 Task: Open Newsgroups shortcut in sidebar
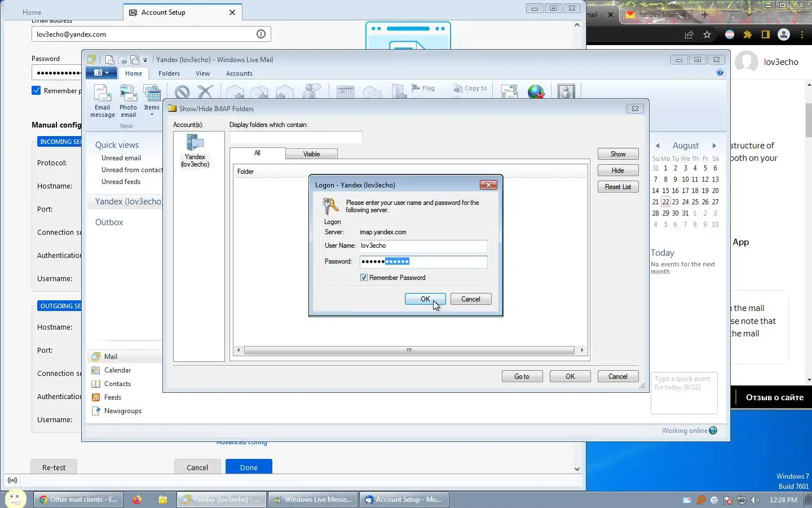tap(122, 411)
